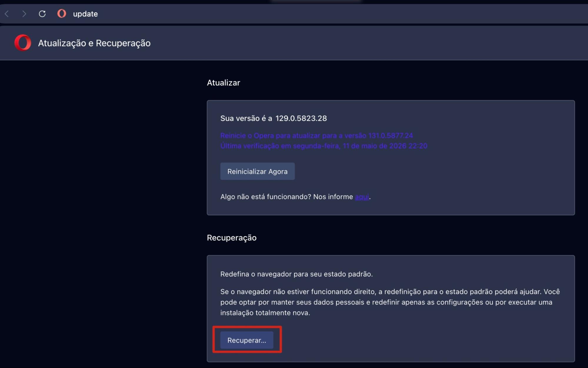Click the Recuperar... button
Screen dimensions: 588x368
(247, 340)
